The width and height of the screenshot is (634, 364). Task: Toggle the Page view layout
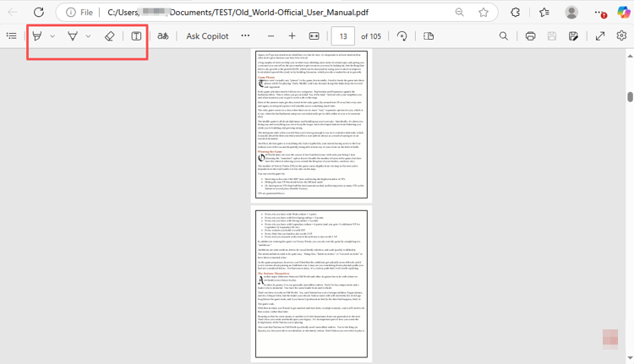tap(429, 36)
